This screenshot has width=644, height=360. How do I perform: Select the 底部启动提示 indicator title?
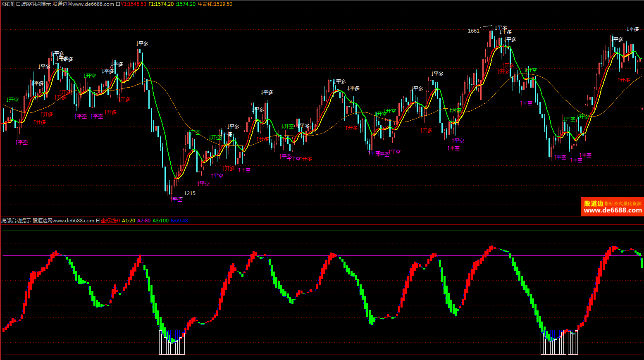click(16, 221)
